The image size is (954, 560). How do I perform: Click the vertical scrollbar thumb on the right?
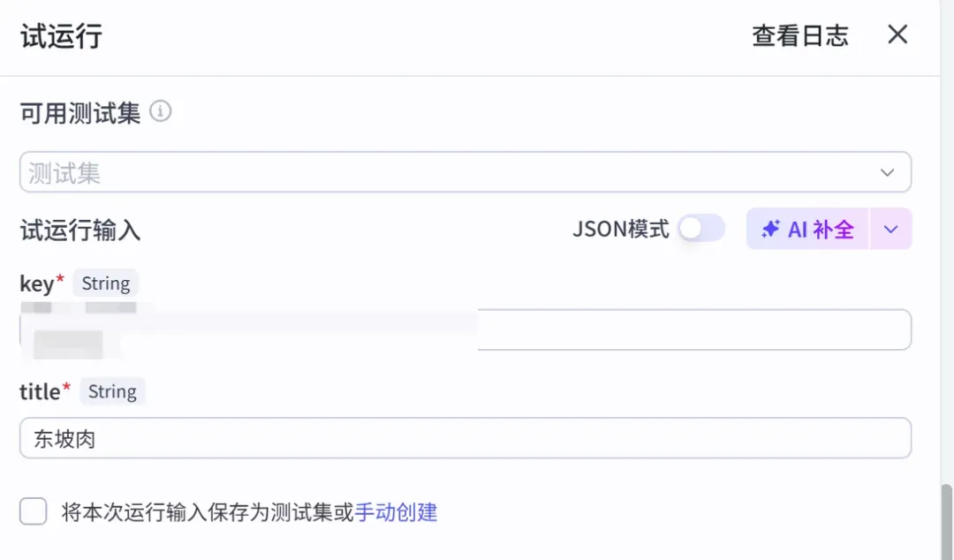pos(947,520)
